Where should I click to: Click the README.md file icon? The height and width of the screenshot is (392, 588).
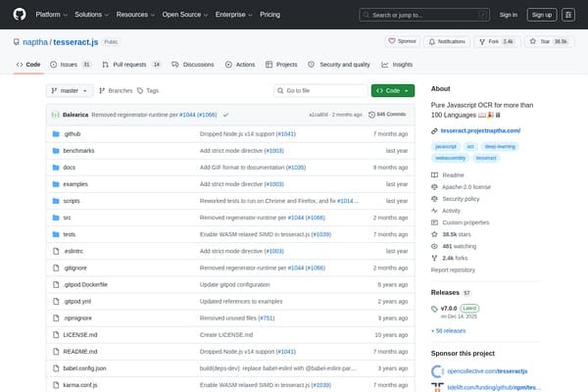56,352
